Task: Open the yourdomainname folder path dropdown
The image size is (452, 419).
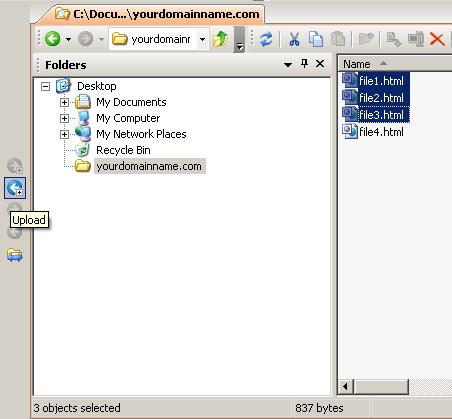Action: 202,39
